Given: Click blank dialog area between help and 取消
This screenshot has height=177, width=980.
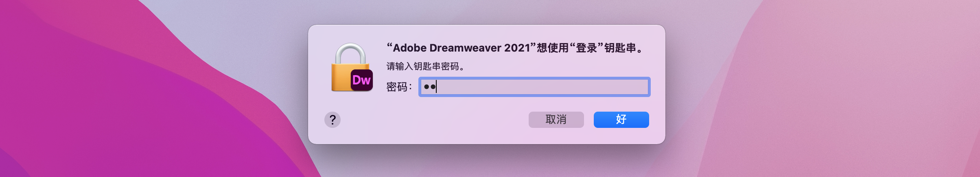Looking at the screenshot, I should click(431, 120).
